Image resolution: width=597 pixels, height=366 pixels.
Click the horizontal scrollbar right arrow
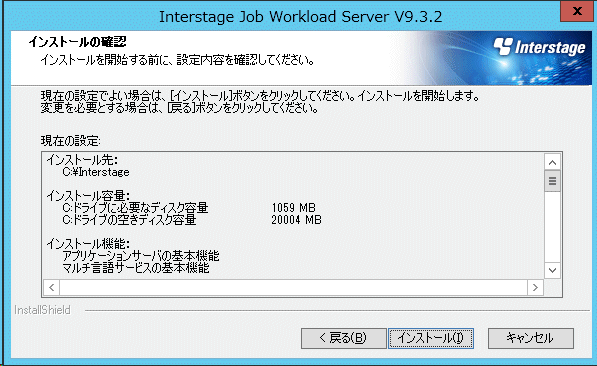pyautogui.click(x=535, y=287)
